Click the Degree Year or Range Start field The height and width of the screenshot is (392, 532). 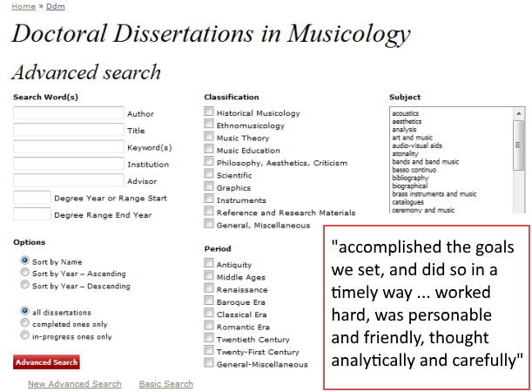click(x=32, y=197)
